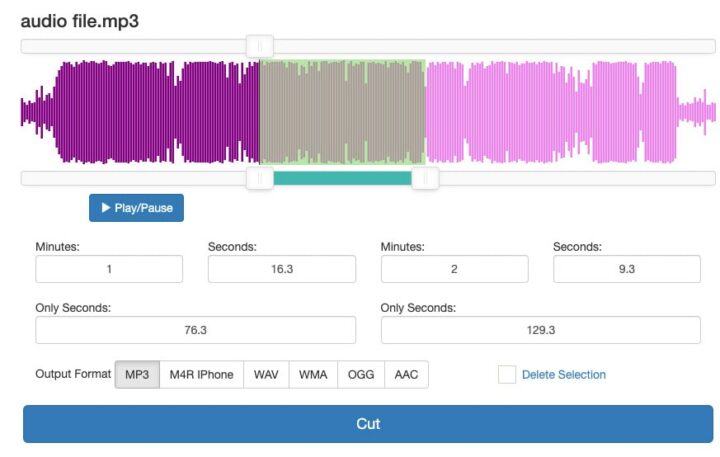Click the selection start handle on range slider

coord(260,178)
